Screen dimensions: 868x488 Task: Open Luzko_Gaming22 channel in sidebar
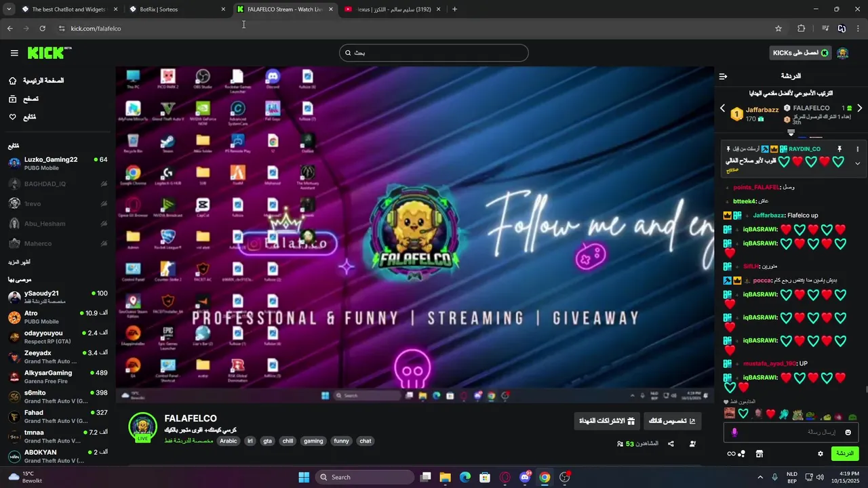(x=58, y=163)
